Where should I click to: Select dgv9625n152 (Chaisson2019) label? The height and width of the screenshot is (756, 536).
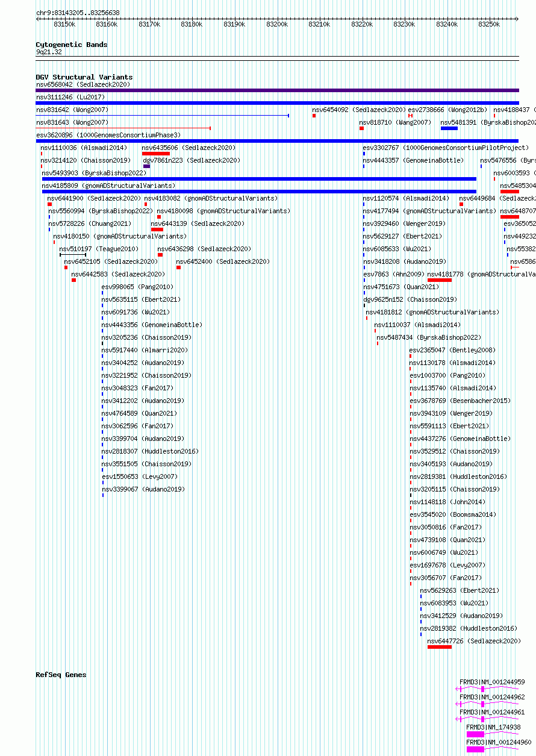pos(410,299)
